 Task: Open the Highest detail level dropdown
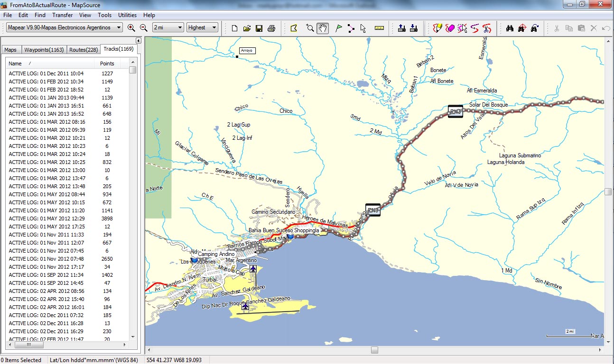point(202,27)
